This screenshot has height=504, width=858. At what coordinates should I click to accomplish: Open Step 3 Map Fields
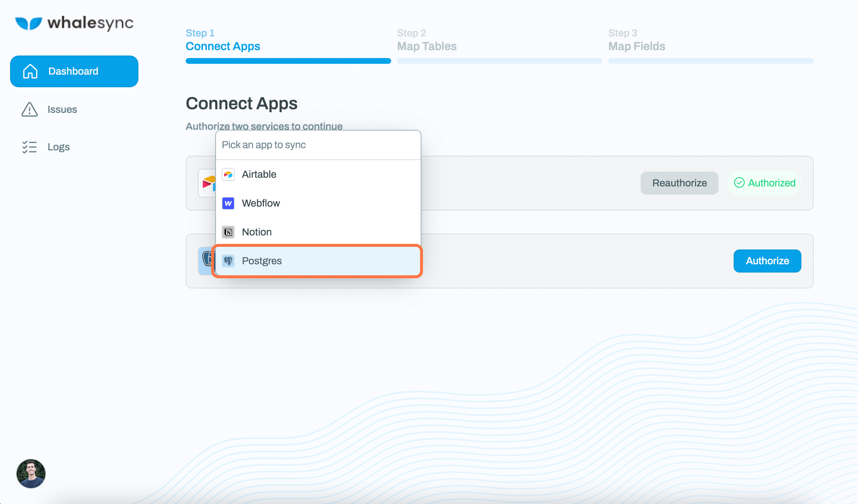coord(636,46)
